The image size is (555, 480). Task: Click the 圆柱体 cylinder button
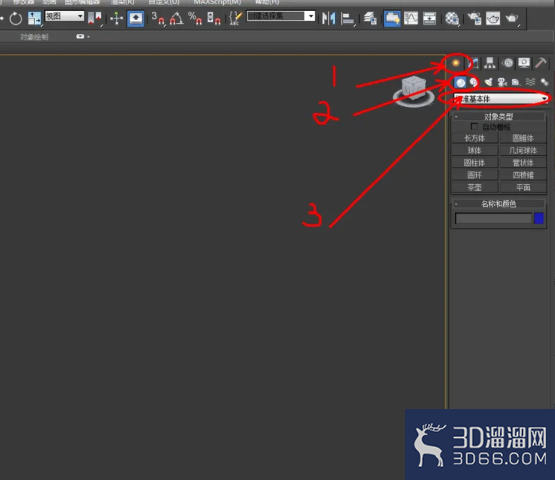[x=475, y=163]
